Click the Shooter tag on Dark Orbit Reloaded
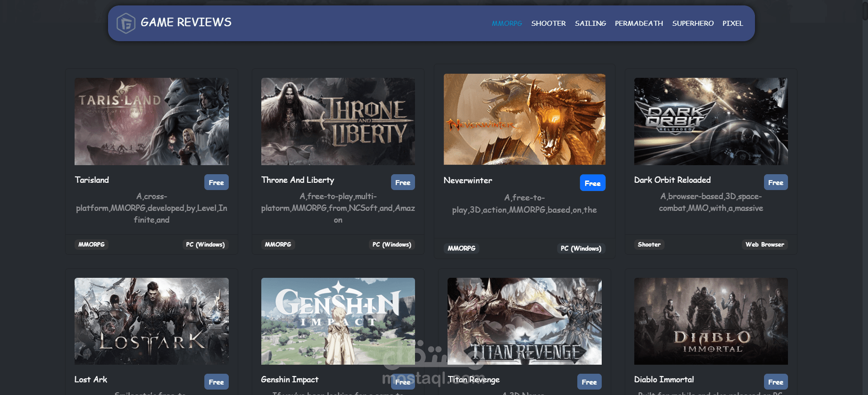 tap(649, 244)
